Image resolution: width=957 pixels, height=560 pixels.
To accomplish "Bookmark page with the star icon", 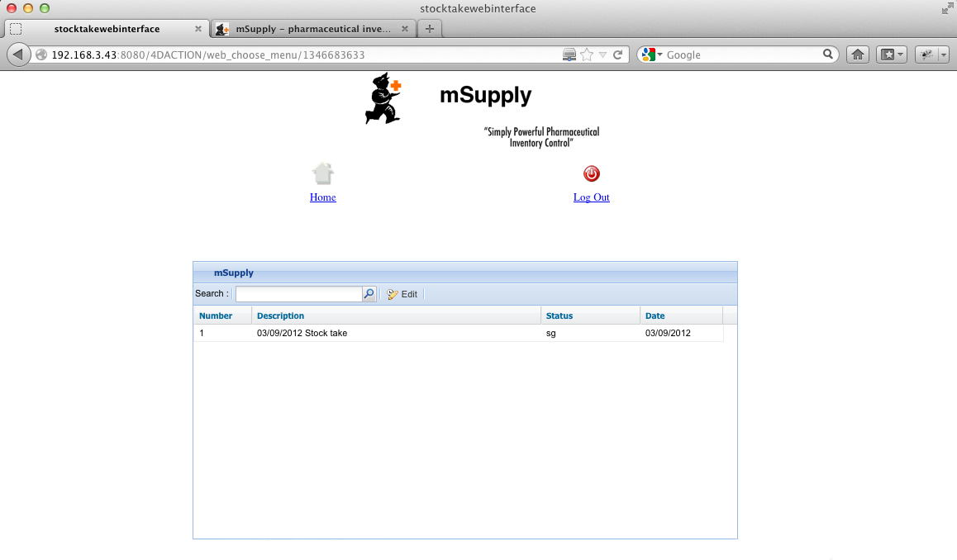I will click(587, 55).
